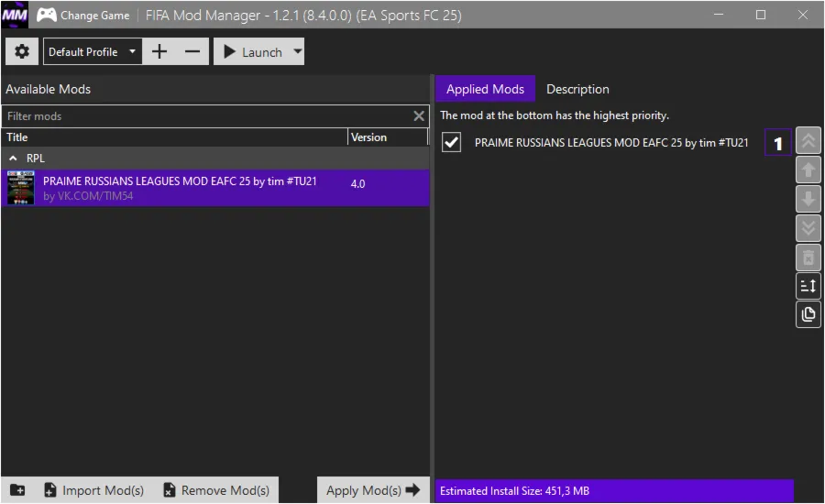
Task: Add a new profile with plus icon
Action: (x=159, y=51)
